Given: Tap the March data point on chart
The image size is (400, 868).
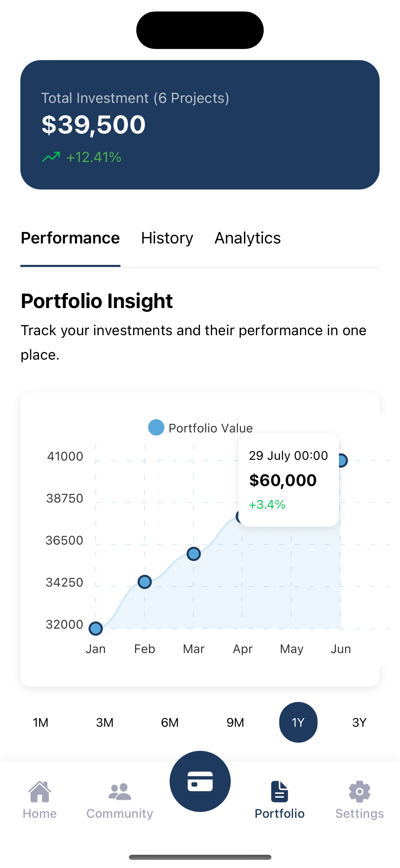Looking at the screenshot, I should 194,554.
